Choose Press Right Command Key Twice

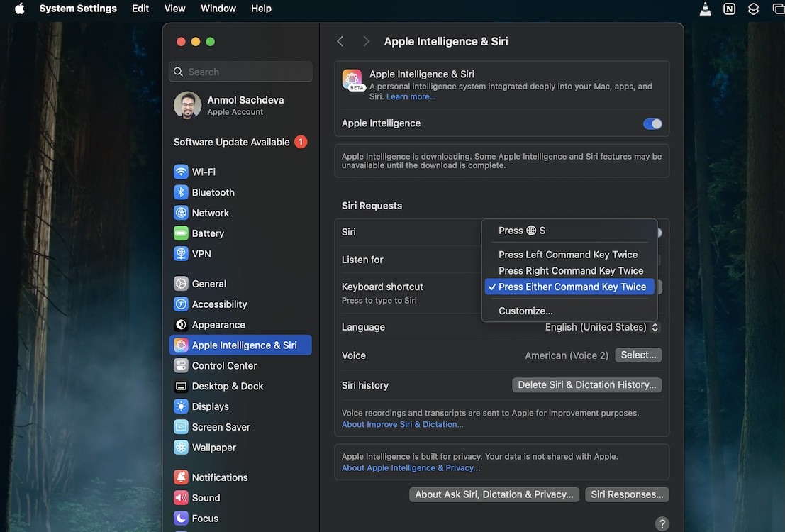[569, 270]
